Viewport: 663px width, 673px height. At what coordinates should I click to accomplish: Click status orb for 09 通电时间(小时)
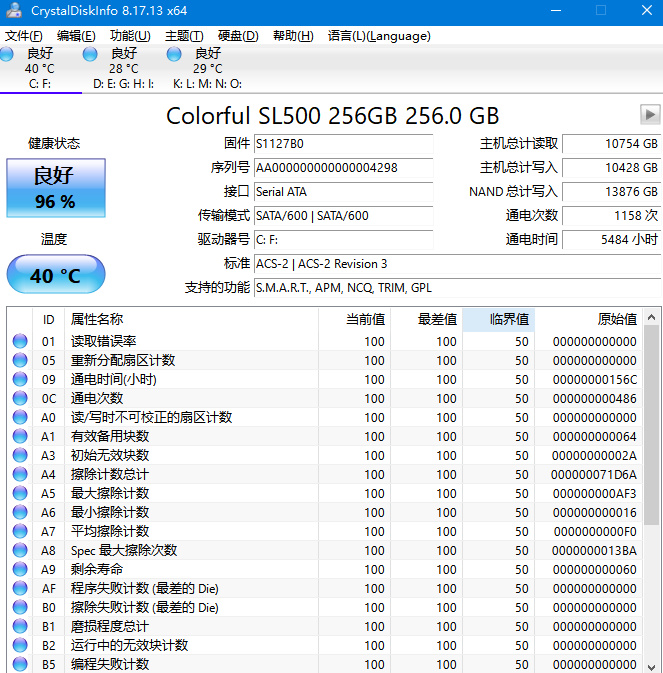pos(20,379)
